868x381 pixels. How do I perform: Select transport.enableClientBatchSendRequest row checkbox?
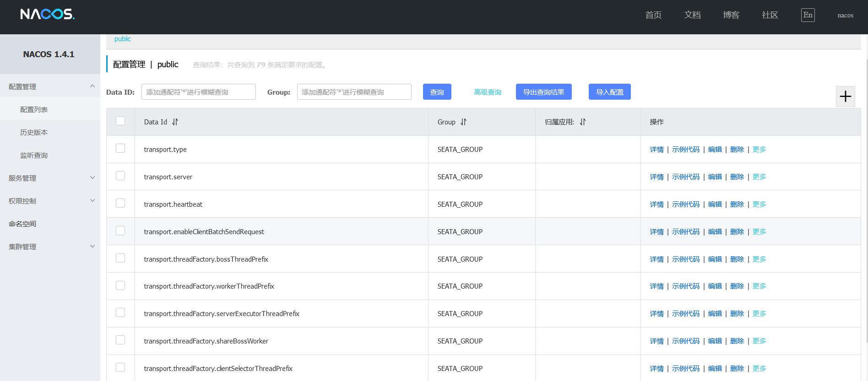click(120, 231)
